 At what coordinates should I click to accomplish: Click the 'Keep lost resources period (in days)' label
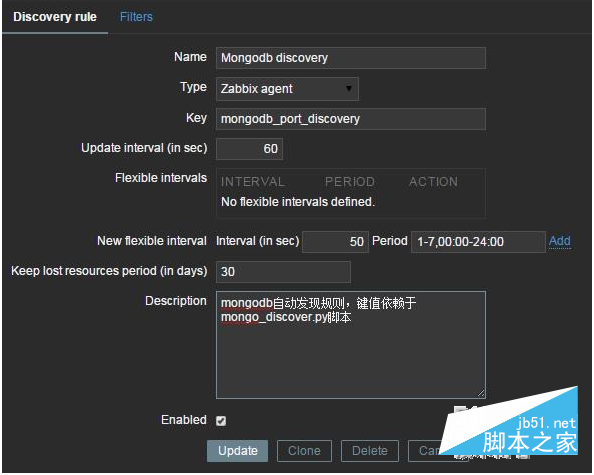tap(109, 271)
